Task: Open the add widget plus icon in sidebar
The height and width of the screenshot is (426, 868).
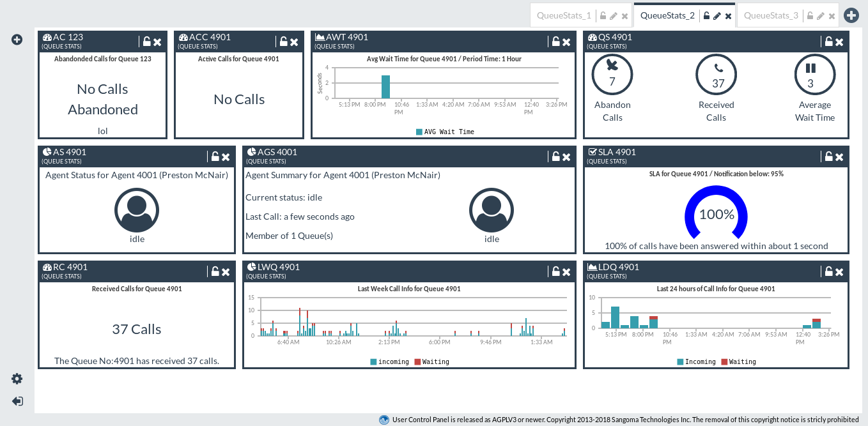Action: click(x=17, y=40)
